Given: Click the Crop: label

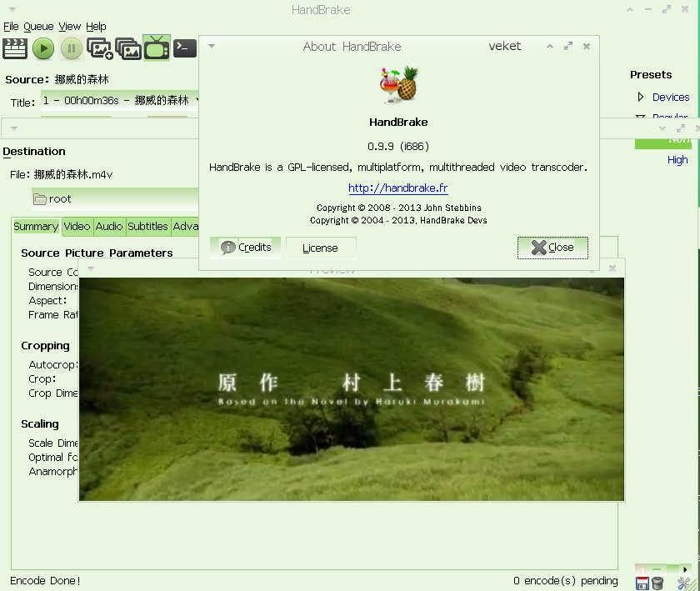Looking at the screenshot, I should (42, 379).
